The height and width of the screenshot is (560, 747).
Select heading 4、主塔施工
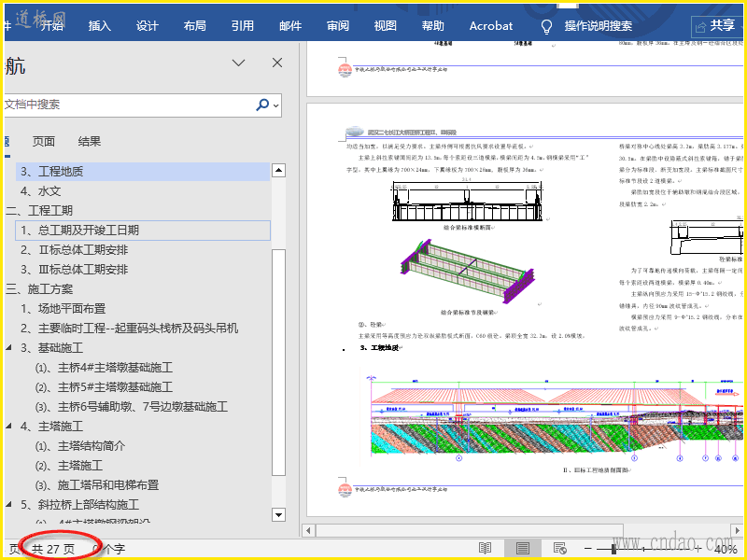click(51, 427)
